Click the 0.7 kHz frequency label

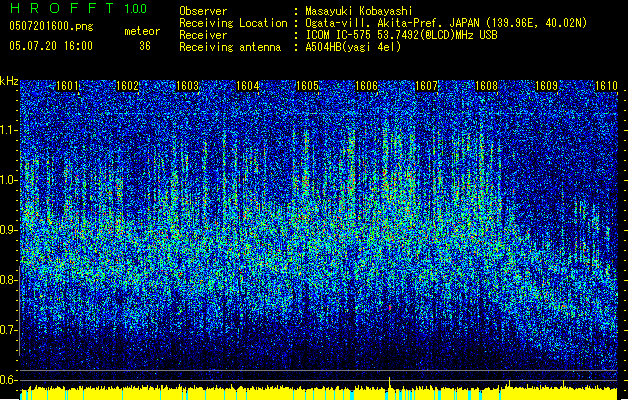[x=9, y=330]
